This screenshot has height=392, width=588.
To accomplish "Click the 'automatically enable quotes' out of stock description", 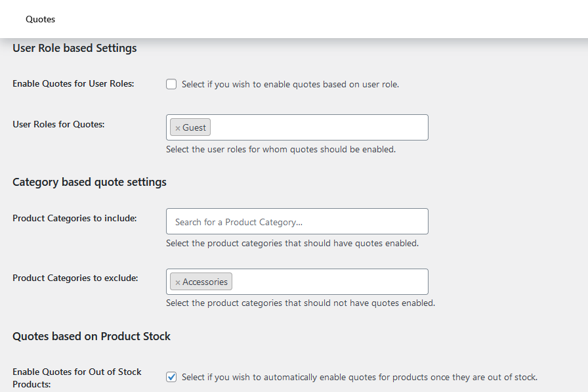I will (359, 377).
